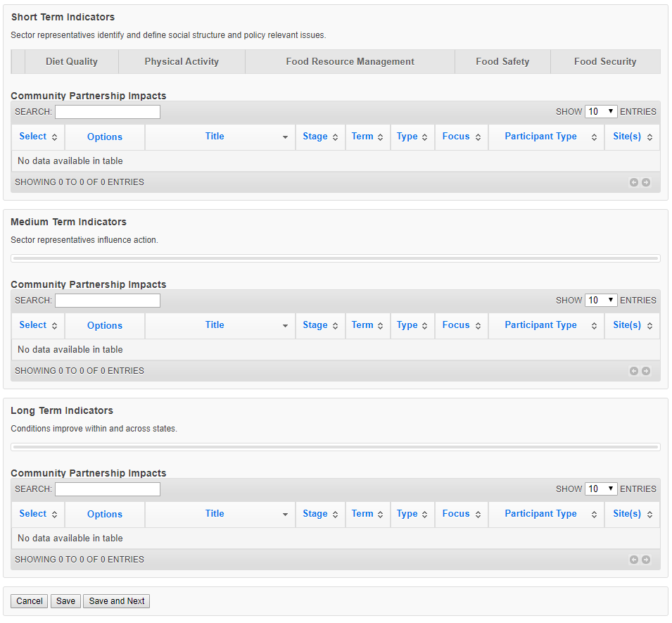Click previous page arrow in Long Term table
This screenshot has height=623, width=672.
coord(634,560)
